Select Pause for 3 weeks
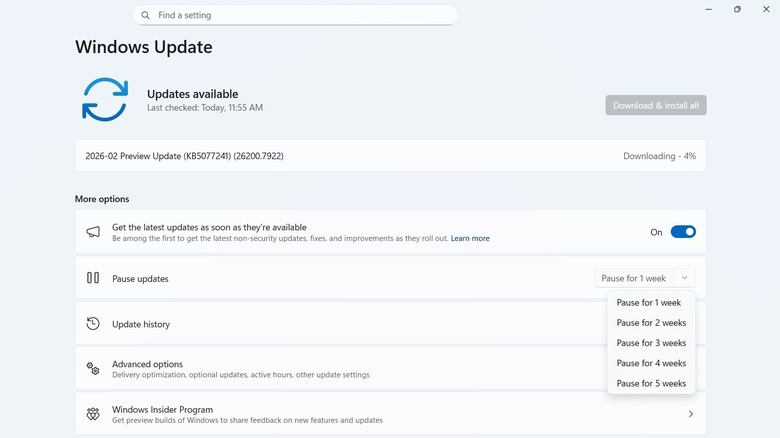780x438 pixels. click(x=651, y=343)
